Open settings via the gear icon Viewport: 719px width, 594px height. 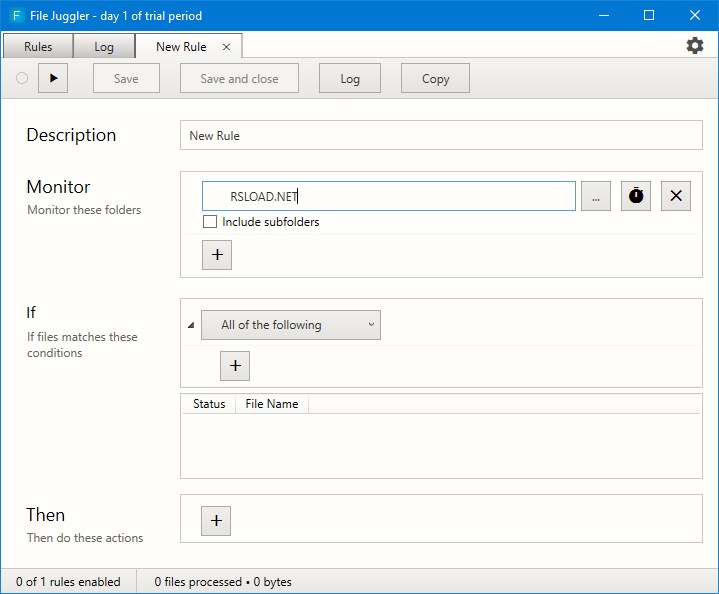click(x=695, y=45)
